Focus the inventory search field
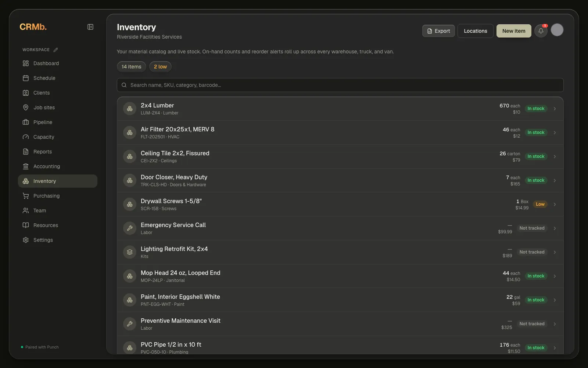This screenshot has height=368, width=588. click(x=340, y=85)
